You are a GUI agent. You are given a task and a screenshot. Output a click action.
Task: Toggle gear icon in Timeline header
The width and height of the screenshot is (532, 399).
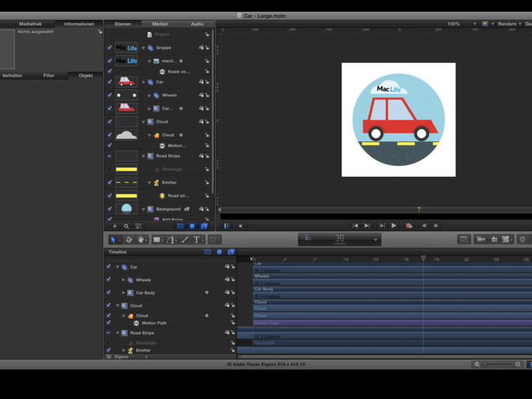point(219,252)
